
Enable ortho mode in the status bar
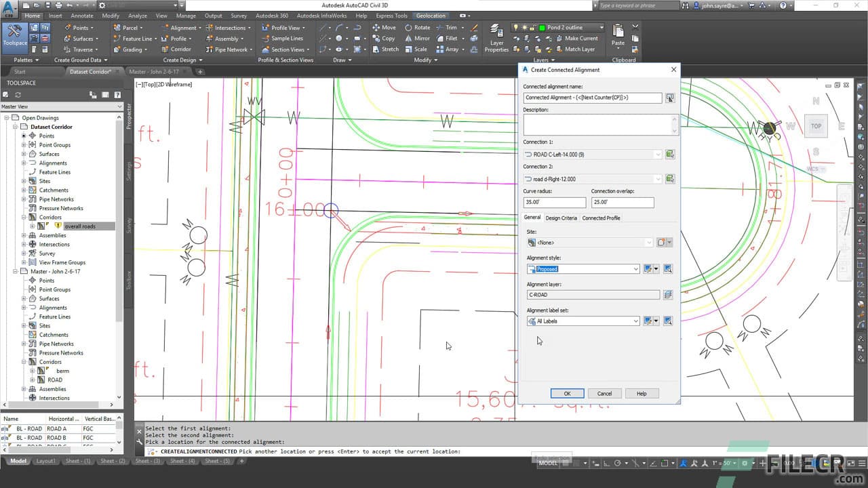(x=607, y=464)
